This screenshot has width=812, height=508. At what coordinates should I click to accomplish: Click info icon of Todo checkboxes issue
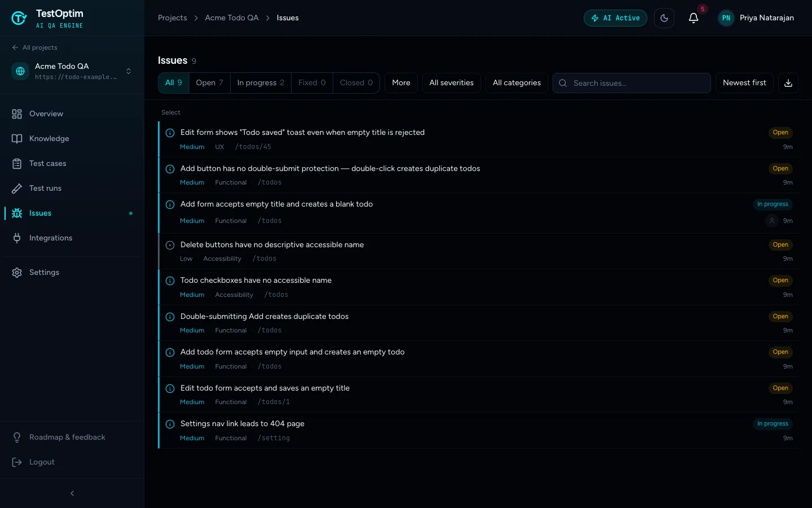(x=170, y=281)
